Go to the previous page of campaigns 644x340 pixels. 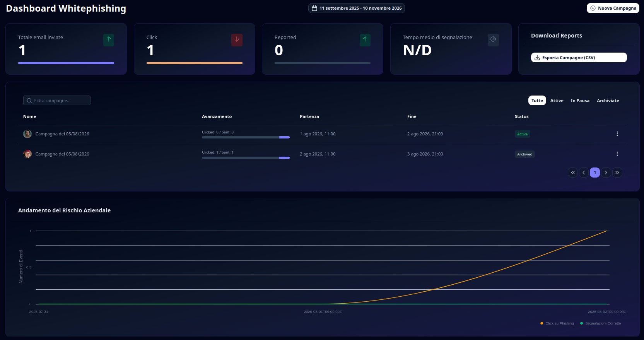tap(584, 173)
